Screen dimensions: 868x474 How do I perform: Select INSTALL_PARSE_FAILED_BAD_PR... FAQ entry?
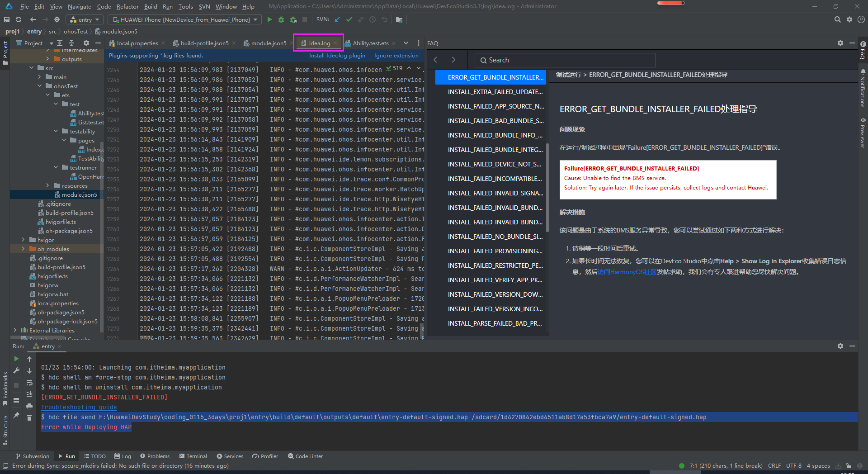pos(495,323)
